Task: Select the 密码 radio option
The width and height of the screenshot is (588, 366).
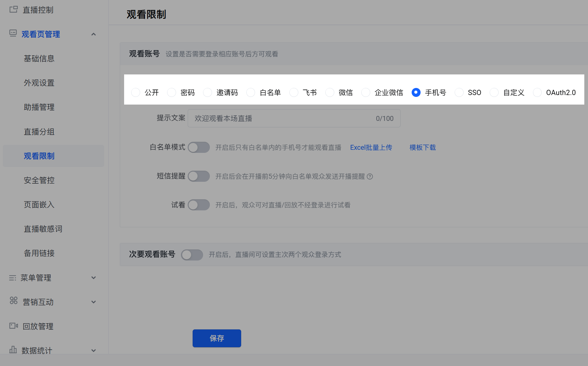Action: pyautogui.click(x=171, y=93)
